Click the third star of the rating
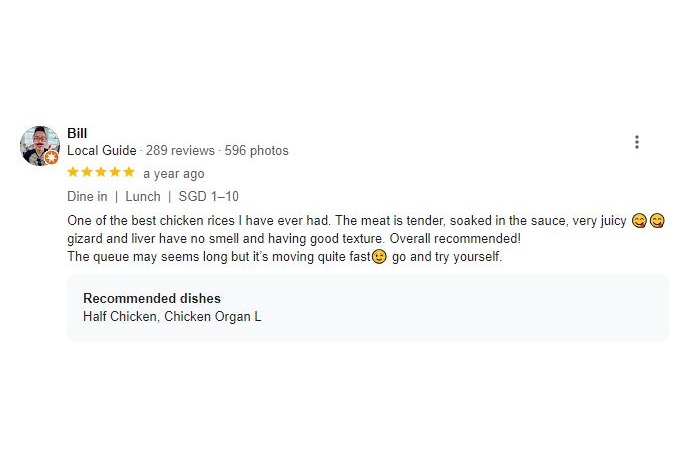Image resolution: width=676 pixels, height=450 pixels. (101, 172)
